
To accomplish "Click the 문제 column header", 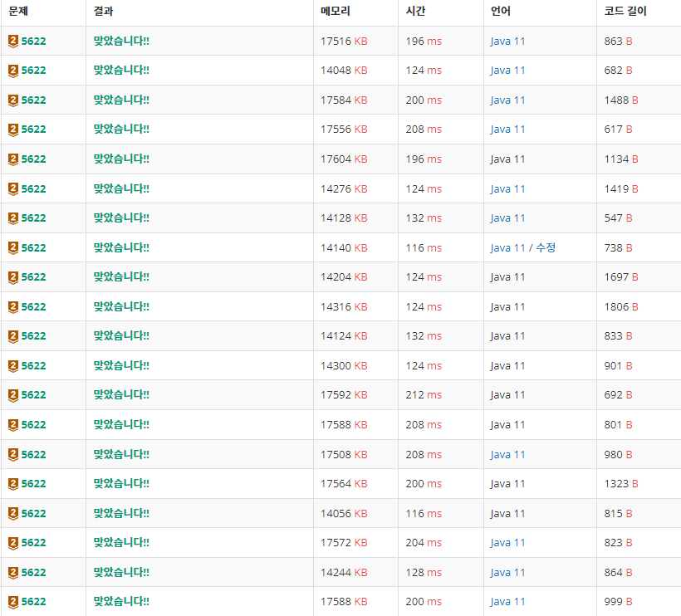I will point(18,12).
